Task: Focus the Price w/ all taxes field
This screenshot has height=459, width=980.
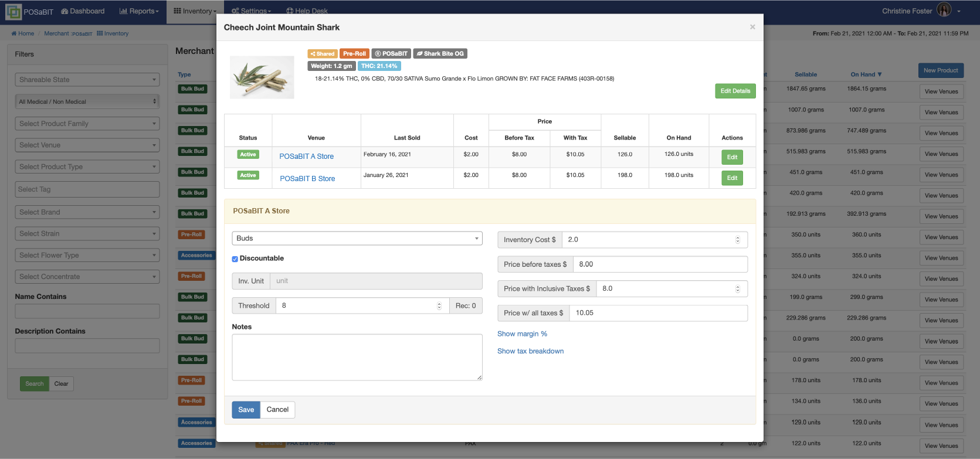Action: (x=659, y=313)
